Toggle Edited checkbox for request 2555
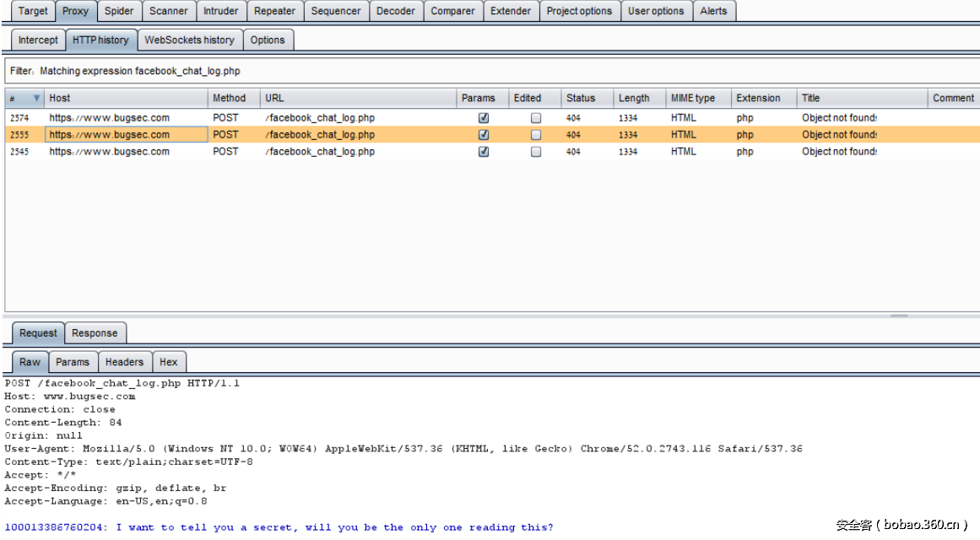Screen dimensions: 980x540 click(536, 135)
